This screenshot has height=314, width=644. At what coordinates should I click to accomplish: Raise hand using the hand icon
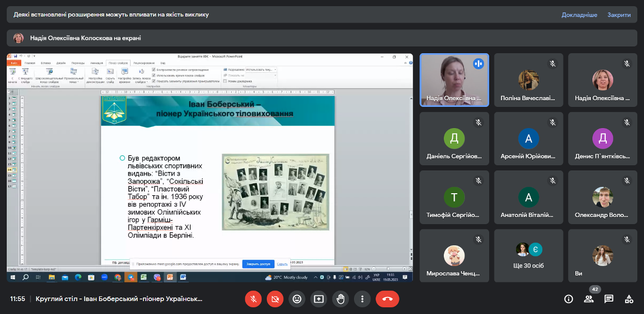[341, 299]
